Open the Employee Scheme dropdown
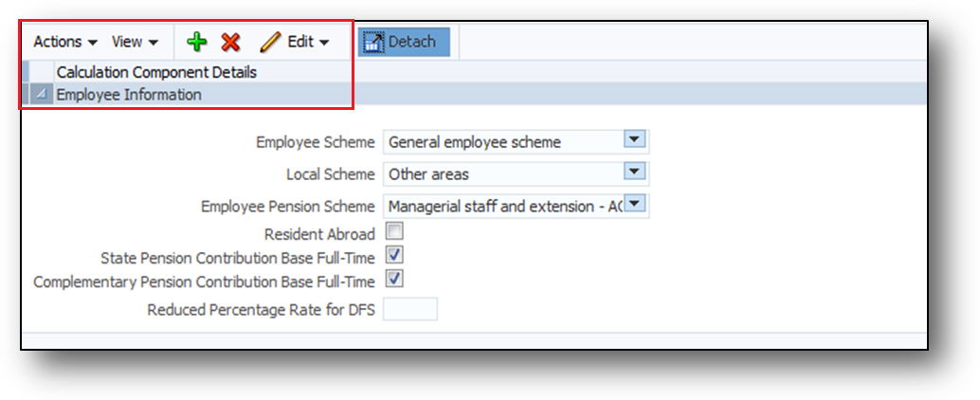Viewport: 980px width, 400px height. [635, 140]
